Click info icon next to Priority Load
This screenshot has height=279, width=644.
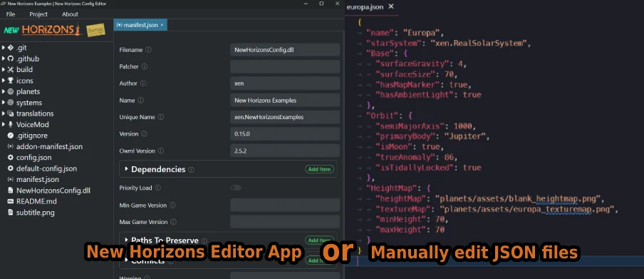click(157, 188)
